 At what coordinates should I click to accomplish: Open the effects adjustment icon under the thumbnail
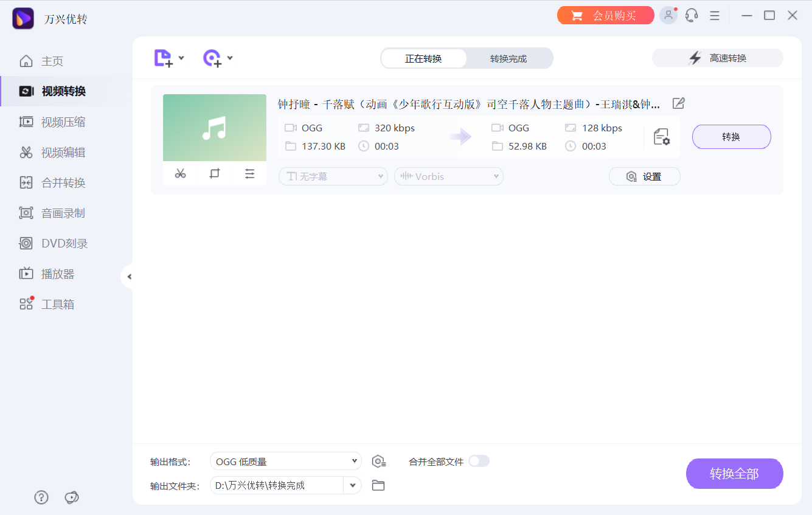pyautogui.click(x=249, y=173)
